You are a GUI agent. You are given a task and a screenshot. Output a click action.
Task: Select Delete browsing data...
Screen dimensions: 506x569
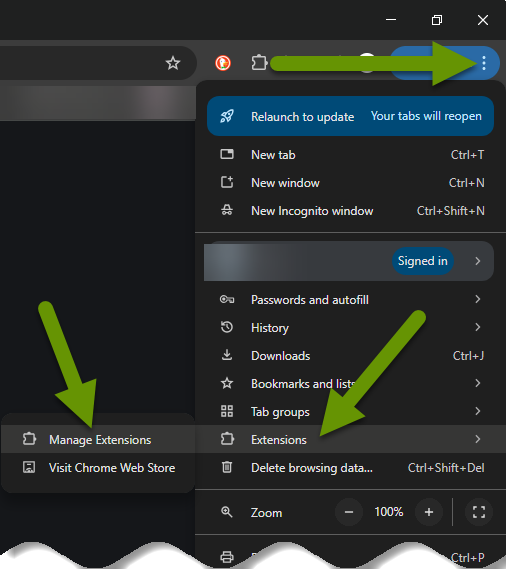(350, 467)
